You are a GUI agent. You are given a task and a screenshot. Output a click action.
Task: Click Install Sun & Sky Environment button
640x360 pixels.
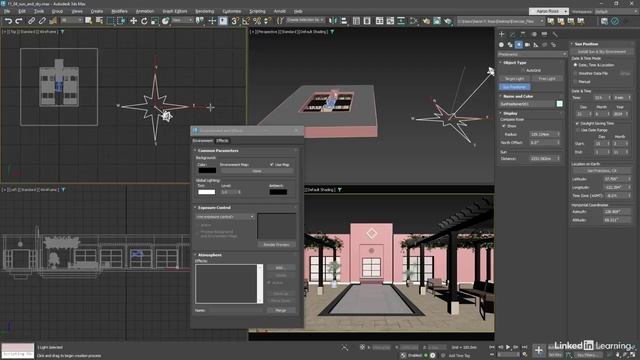(x=602, y=52)
